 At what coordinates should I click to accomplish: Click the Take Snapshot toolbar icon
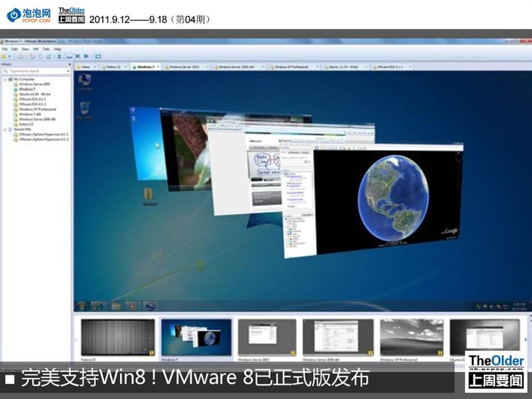[x=32, y=56]
